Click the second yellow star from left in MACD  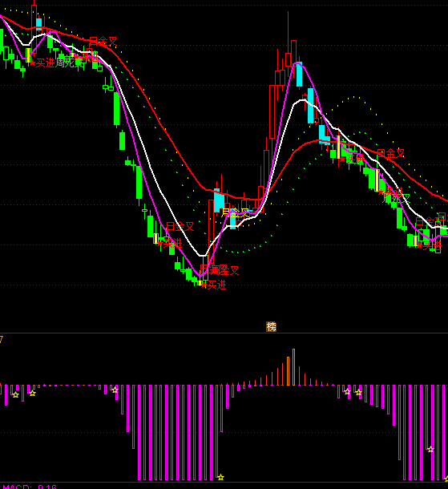coord(32,394)
